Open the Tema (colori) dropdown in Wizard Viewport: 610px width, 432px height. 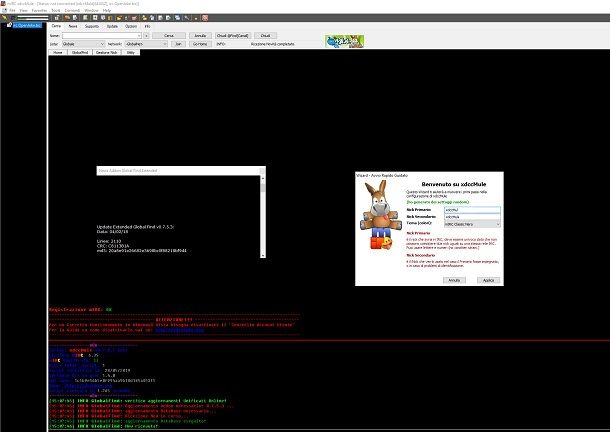(472, 224)
